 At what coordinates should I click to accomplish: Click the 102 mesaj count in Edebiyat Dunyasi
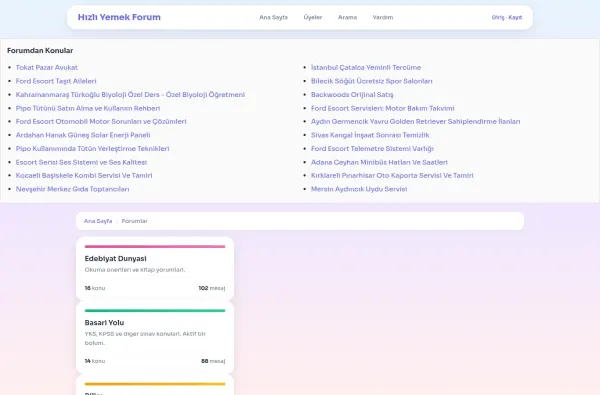(212, 288)
